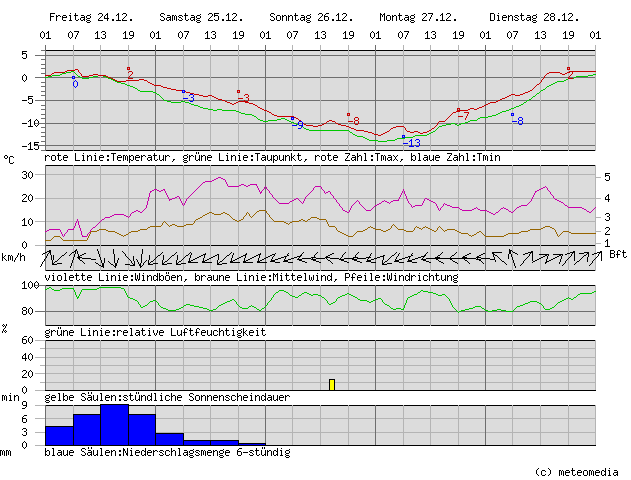Click the 'Bft' wind scale unit label
631x480 pixels.
tap(618, 254)
